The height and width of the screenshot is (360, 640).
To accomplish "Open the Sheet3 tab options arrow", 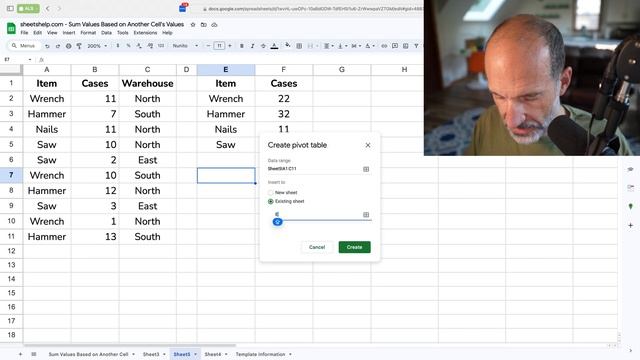I will [164, 354].
